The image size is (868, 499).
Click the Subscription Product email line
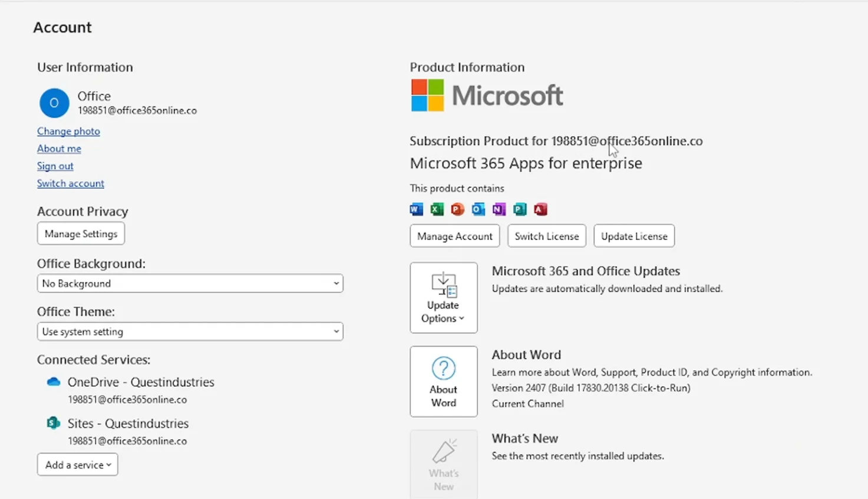click(x=556, y=141)
